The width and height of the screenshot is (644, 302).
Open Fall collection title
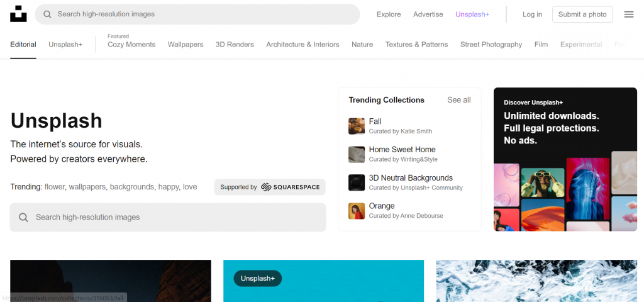pos(375,121)
